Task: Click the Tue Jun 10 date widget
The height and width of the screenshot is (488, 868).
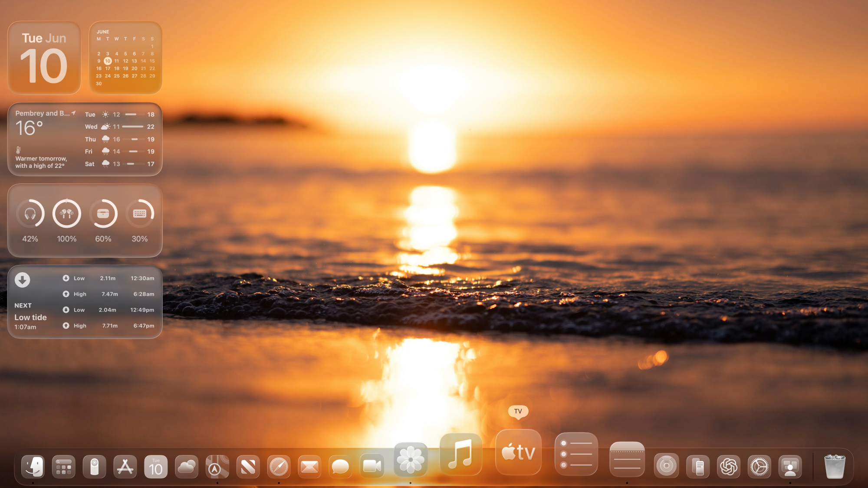Action: 44,58
